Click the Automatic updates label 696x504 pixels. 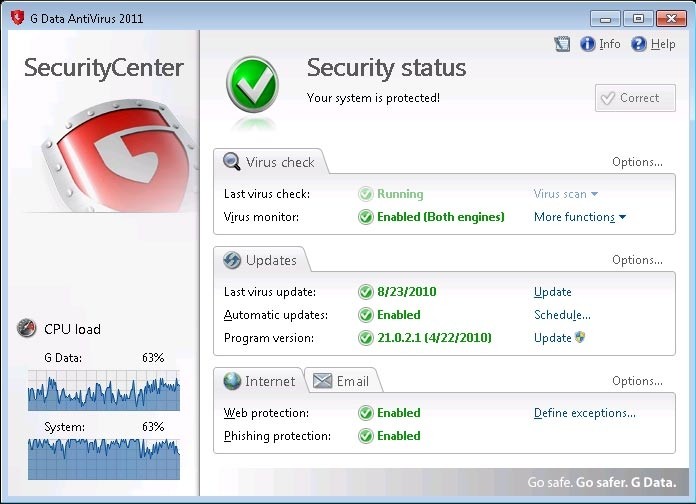(x=276, y=315)
